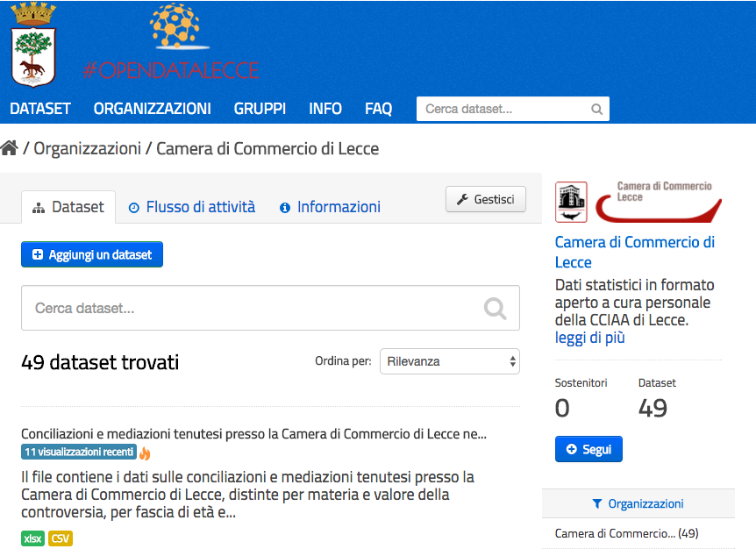Click the Dataset count 49 in sidebar

click(653, 408)
